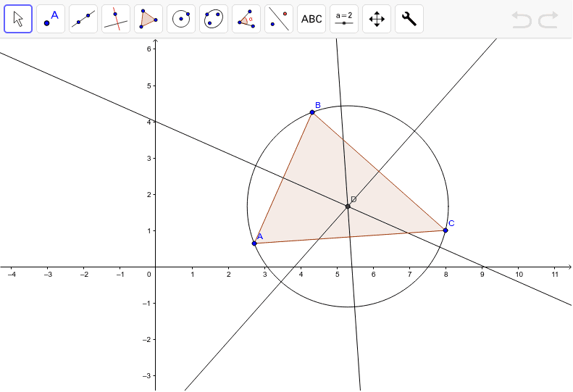Click circumcenter point D
Viewport: 573px width, 392px height.
348,207
